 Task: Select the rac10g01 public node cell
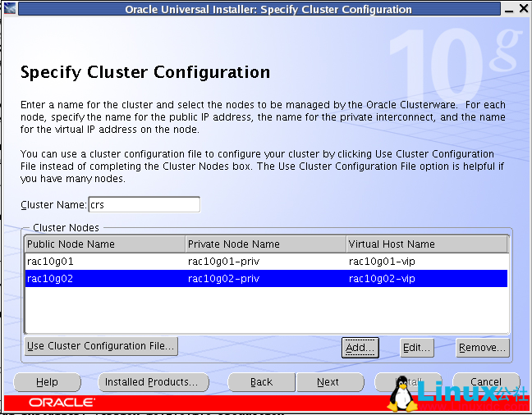[105, 262]
